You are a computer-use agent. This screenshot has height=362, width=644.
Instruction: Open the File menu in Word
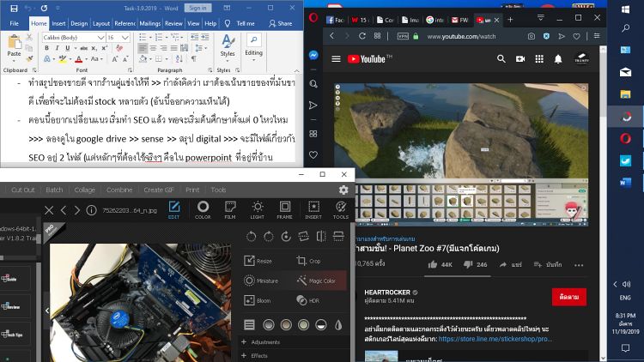point(15,23)
